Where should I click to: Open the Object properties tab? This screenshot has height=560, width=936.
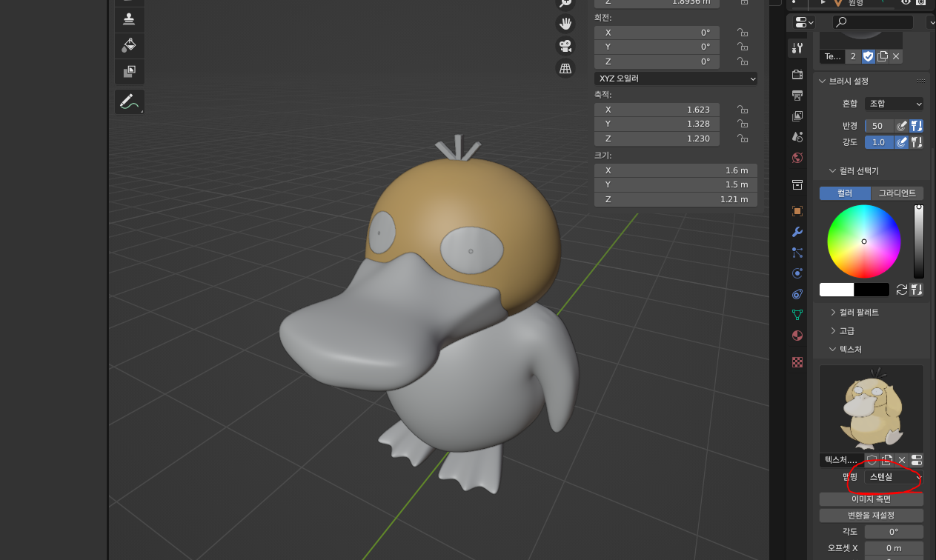point(797,210)
